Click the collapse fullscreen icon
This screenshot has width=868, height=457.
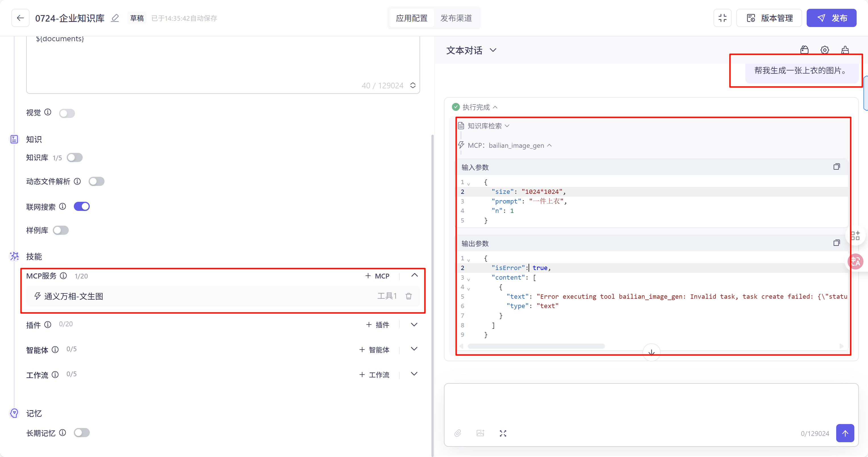point(722,18)
